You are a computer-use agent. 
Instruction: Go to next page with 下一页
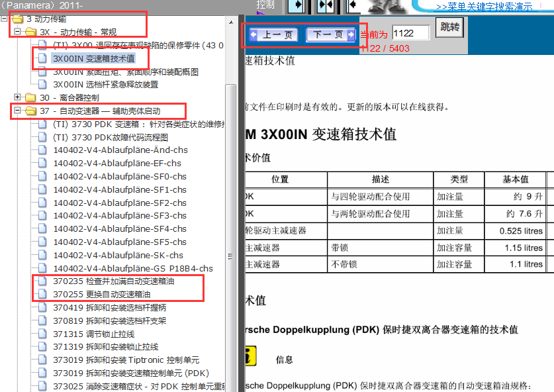(x=331, y=34)
